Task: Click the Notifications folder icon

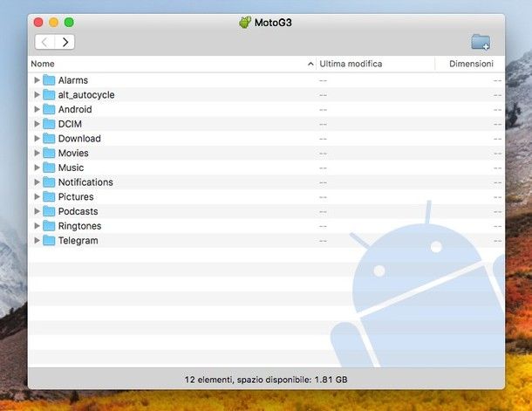Action: coord(49,182)
